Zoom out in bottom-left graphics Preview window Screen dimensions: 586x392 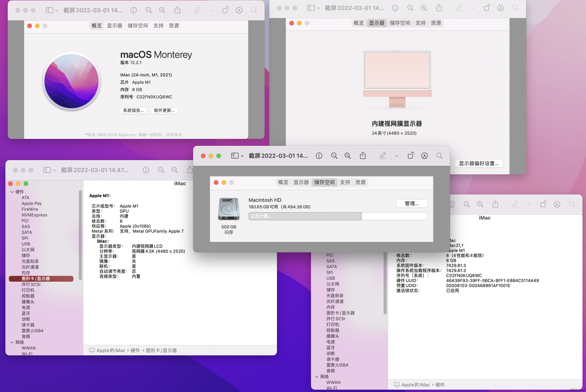(x=161, y=170)
